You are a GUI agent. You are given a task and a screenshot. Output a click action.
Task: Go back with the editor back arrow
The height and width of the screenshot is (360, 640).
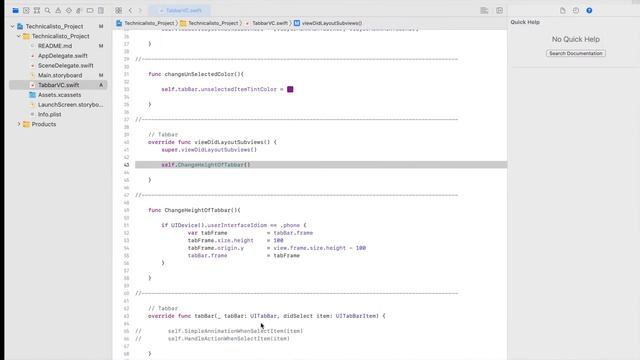[x=130, y=11]
